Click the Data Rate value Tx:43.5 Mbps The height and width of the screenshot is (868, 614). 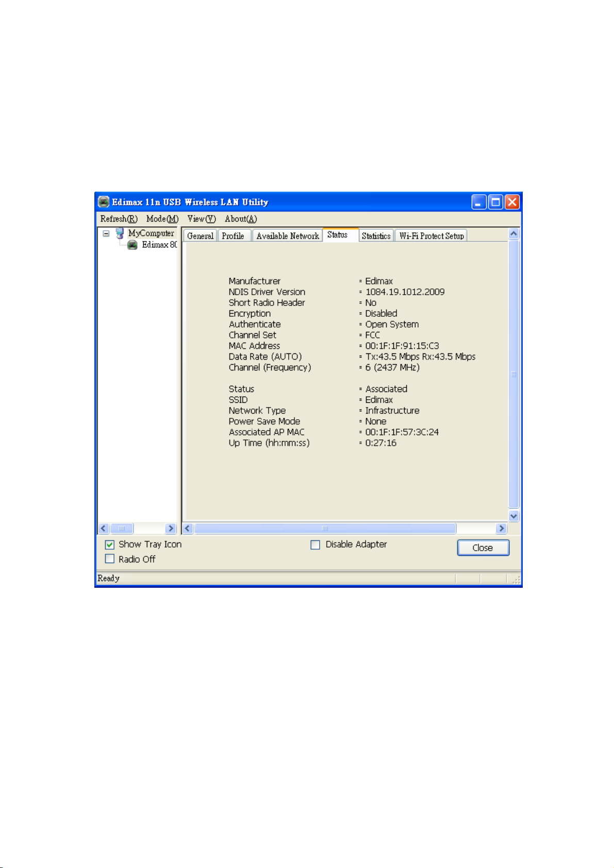point(392,356)
